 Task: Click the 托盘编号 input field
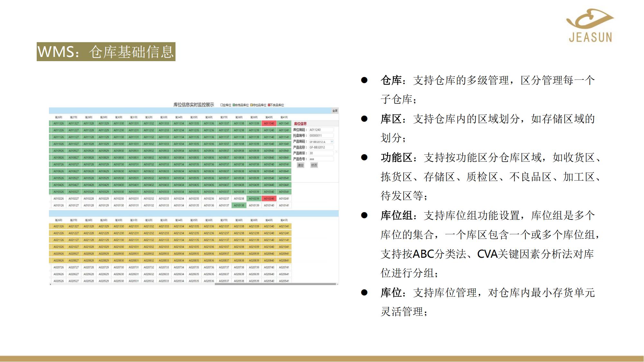[x=321, y=136]
